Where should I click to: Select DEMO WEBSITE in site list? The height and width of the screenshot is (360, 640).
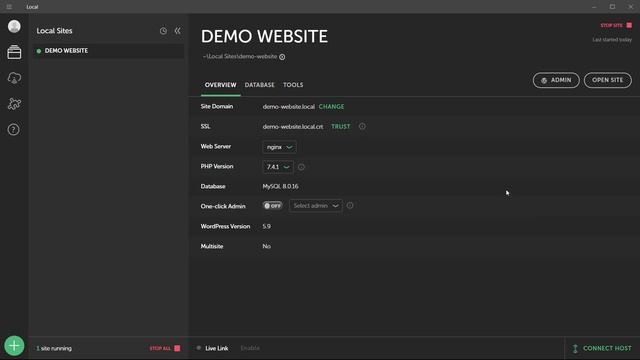108,51
